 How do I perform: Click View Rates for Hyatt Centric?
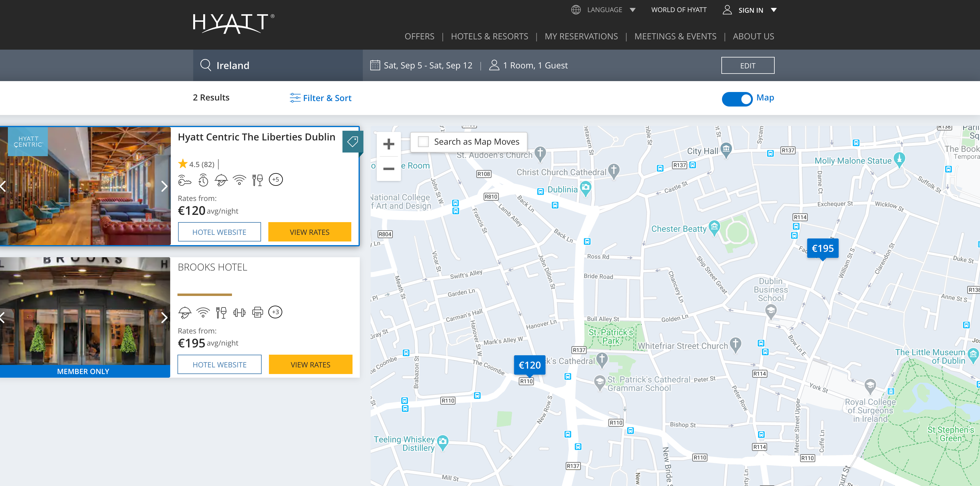pos(309,232)
